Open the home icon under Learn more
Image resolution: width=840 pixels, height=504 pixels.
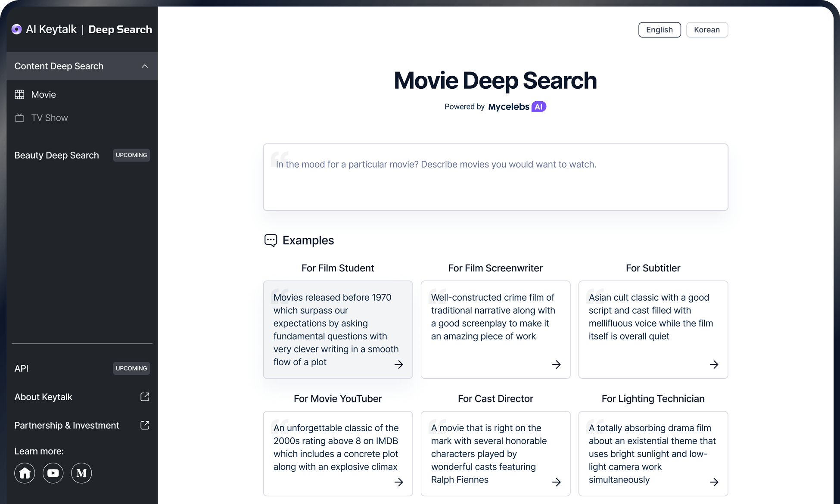tap(25, 473)
